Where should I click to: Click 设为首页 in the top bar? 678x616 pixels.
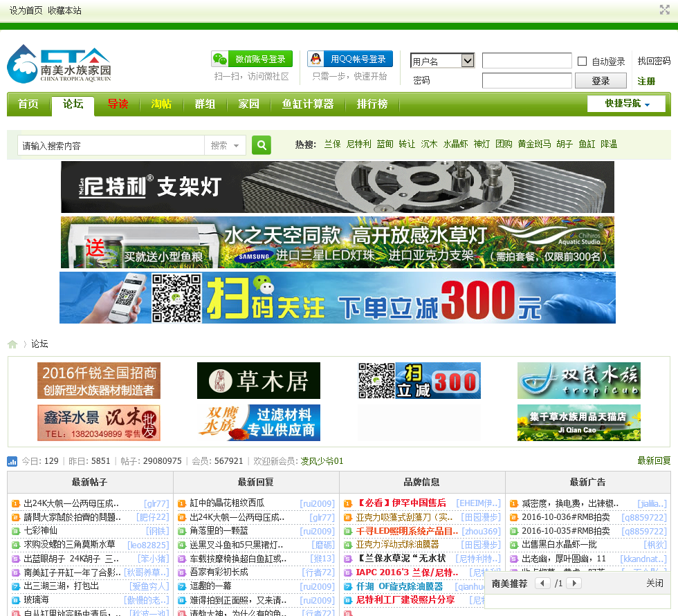point(26,11)
